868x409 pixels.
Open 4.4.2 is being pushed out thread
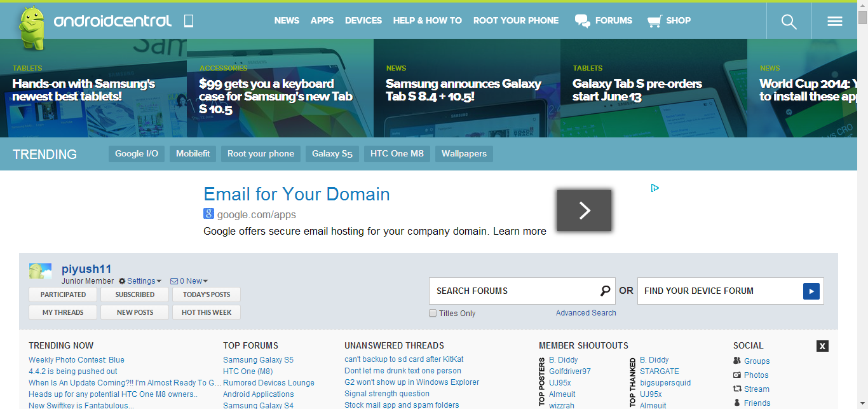(73, 371)
